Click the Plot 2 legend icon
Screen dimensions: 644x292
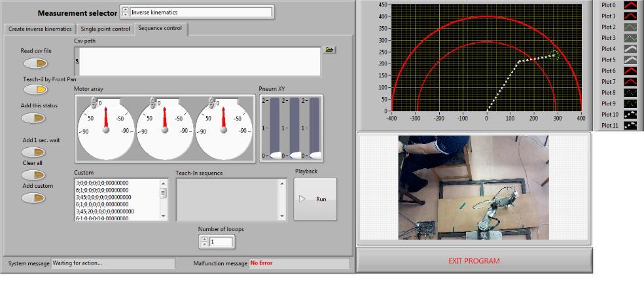[630, 27]
